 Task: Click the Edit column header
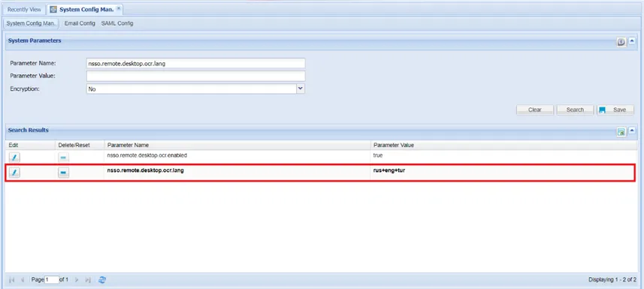30,146
